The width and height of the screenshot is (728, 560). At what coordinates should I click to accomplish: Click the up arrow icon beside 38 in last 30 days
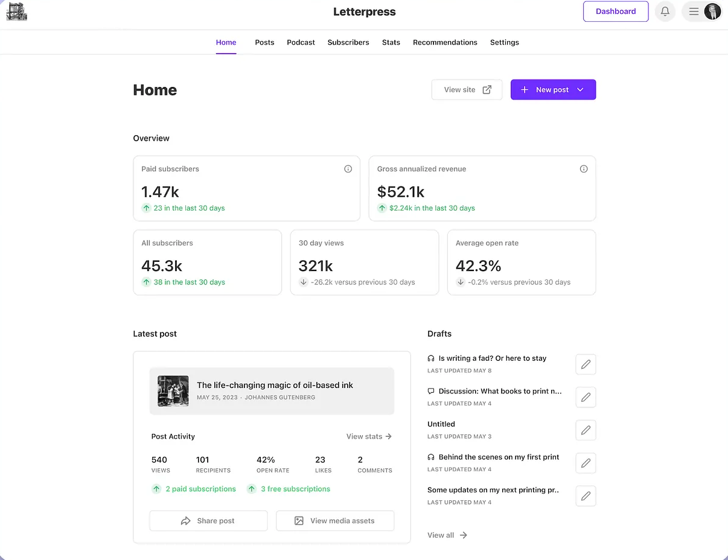(146, 282)
